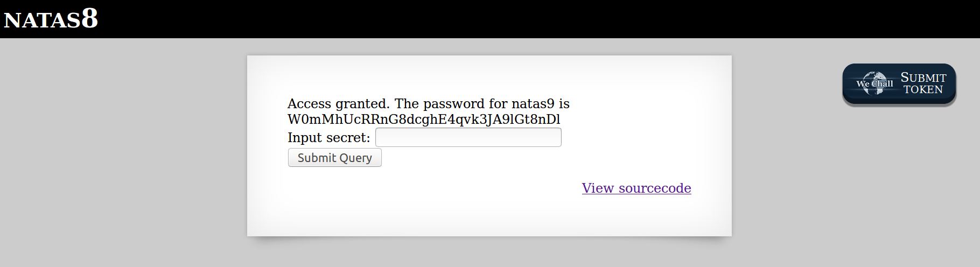Click the word "SUBMIT" on WeChall button
Image resolution: width=980 pixels, height=267 pixels.
tap(923, 78)
